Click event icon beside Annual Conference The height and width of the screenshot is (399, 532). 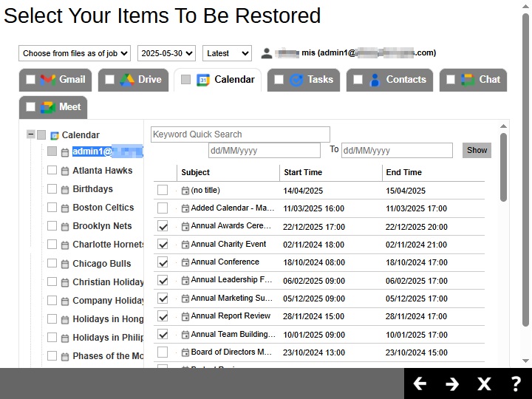coord(185,262)
